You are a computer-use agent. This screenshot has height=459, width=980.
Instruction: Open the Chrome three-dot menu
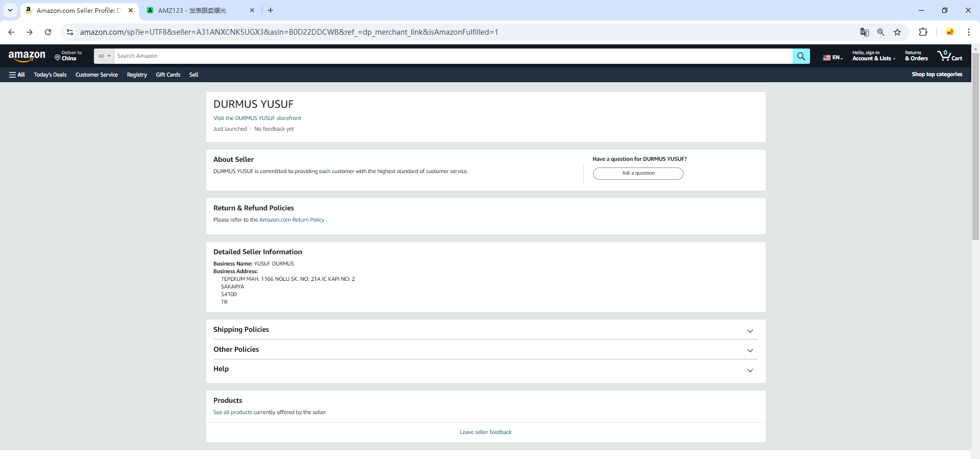tap(968, 32)
